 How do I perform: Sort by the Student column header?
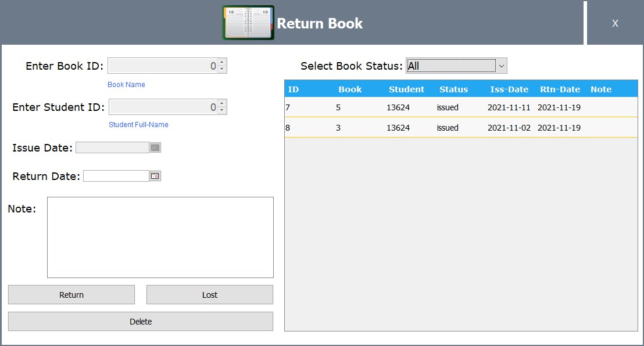pos(406,89)
